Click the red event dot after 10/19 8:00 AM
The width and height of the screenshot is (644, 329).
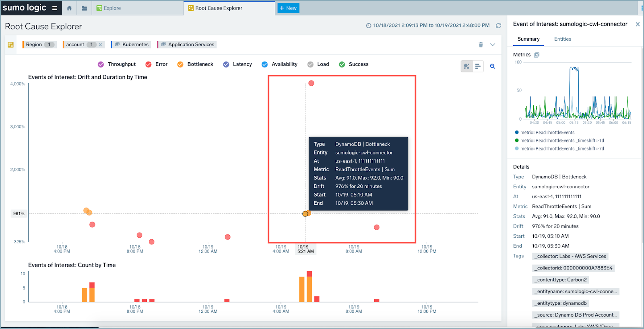(x=377, y=227)
